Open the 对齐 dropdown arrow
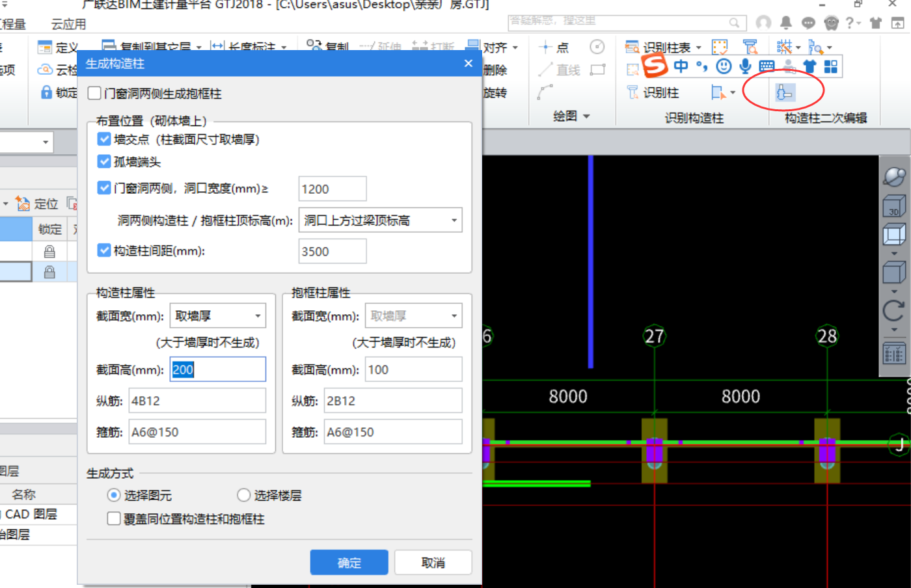 pyautogui.click(x=515, y=47)
